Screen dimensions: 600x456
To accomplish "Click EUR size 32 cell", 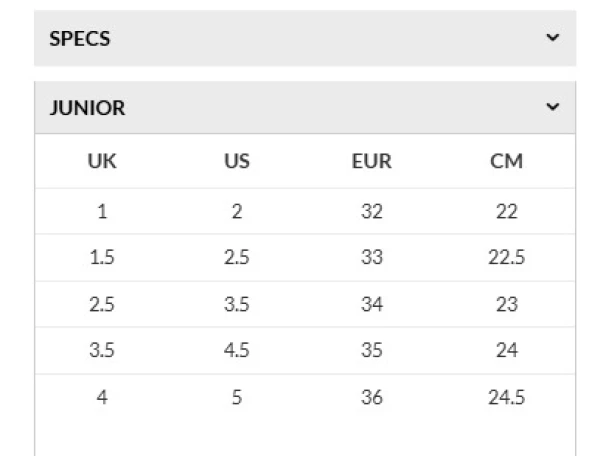I will point(371,212).
